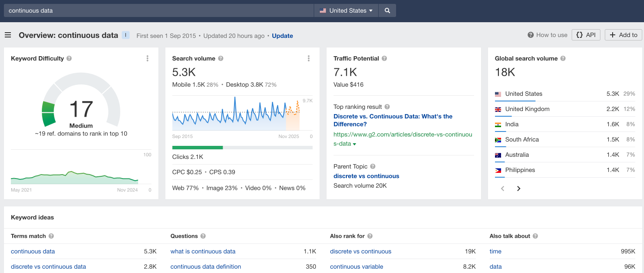Click the Keyword Difficulty gauge showing 17
Screen dimensions: 644x273
[81, 100]
